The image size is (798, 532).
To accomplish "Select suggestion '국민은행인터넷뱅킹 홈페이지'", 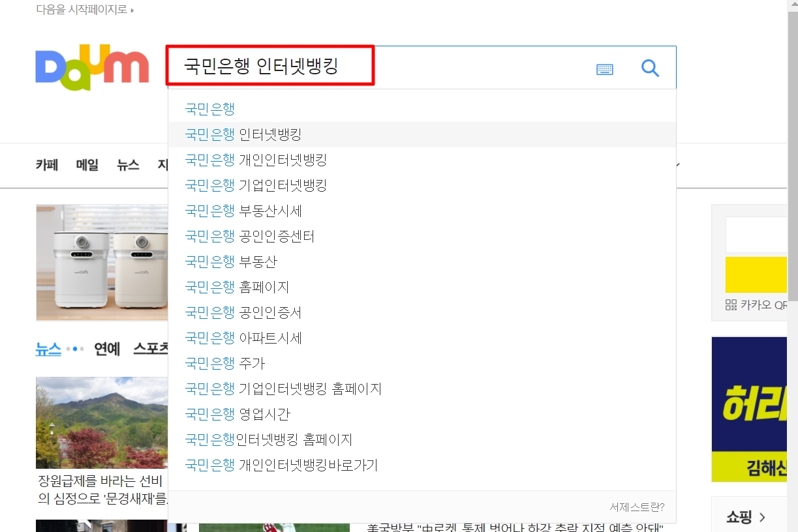I will tap(422, 439).
